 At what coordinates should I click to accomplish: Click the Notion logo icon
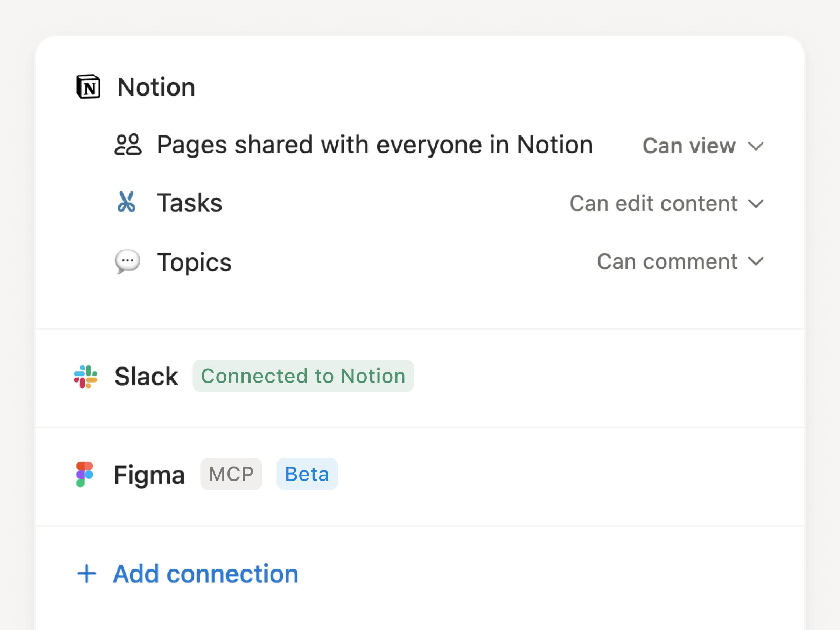pos(88,87)
